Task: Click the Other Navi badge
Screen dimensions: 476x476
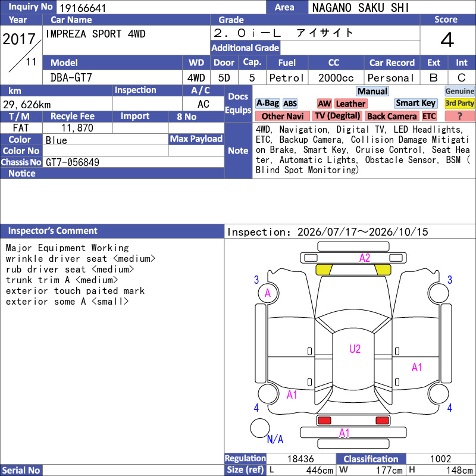Action: [x=282, y=116]
